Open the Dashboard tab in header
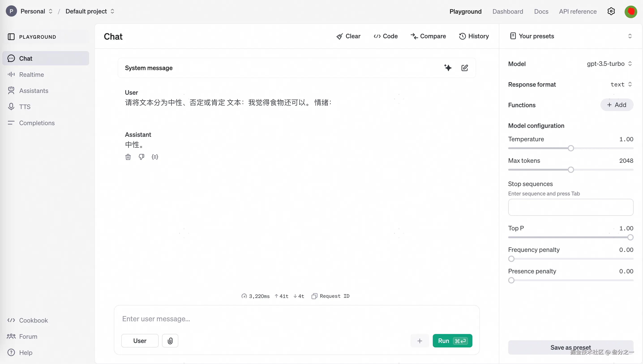643x364 pixels. (508, 11)
